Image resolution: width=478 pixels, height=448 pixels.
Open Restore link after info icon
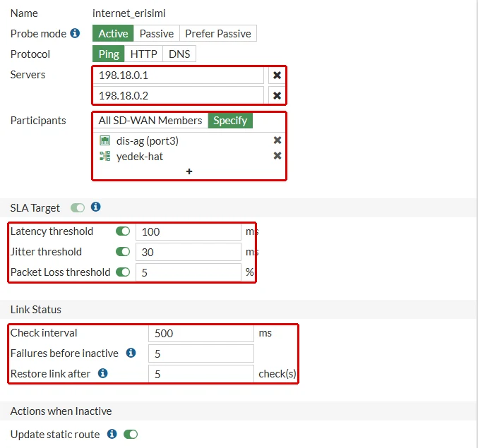coord(103,373)
